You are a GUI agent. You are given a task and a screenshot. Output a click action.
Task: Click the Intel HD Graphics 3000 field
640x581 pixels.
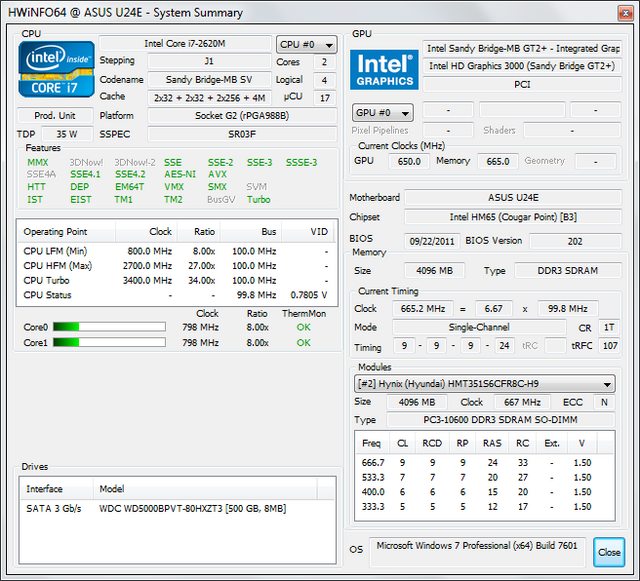(522, 66)
